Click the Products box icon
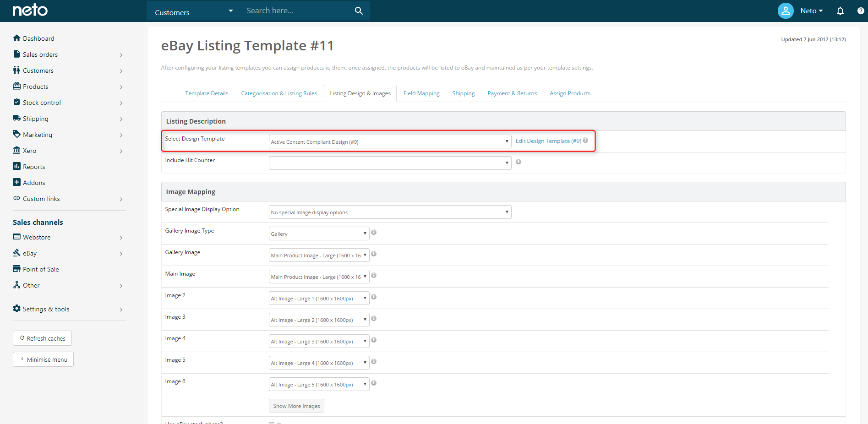 [x=17, y=86]
